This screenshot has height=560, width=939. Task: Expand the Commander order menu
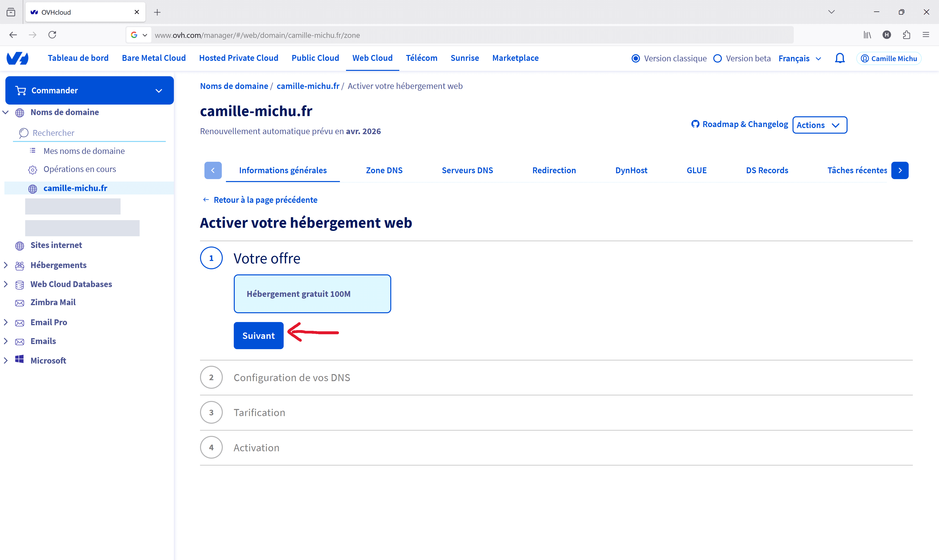(89, 91)
